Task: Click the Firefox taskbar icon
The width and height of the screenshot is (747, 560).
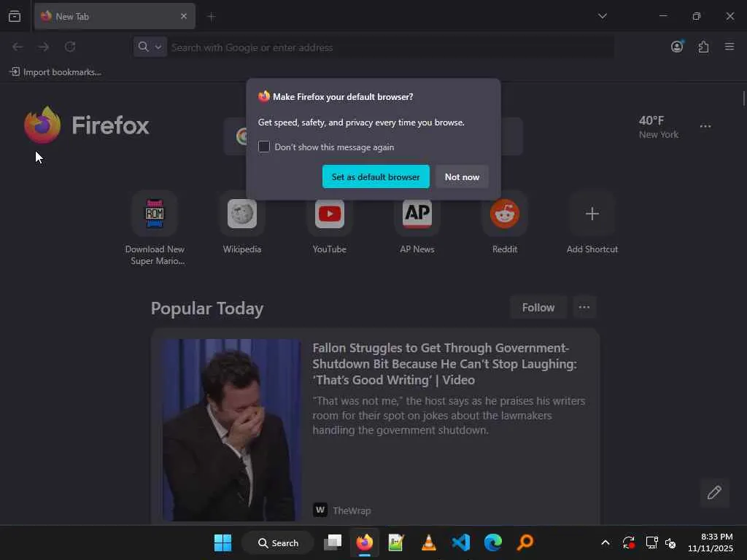Action: 365,542
